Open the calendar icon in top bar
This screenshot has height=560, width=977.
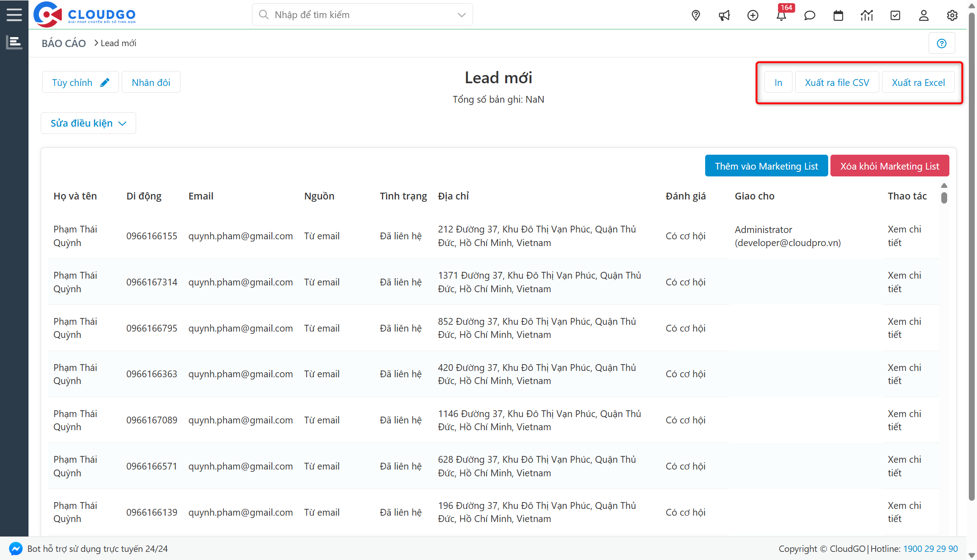click(838, 15)
